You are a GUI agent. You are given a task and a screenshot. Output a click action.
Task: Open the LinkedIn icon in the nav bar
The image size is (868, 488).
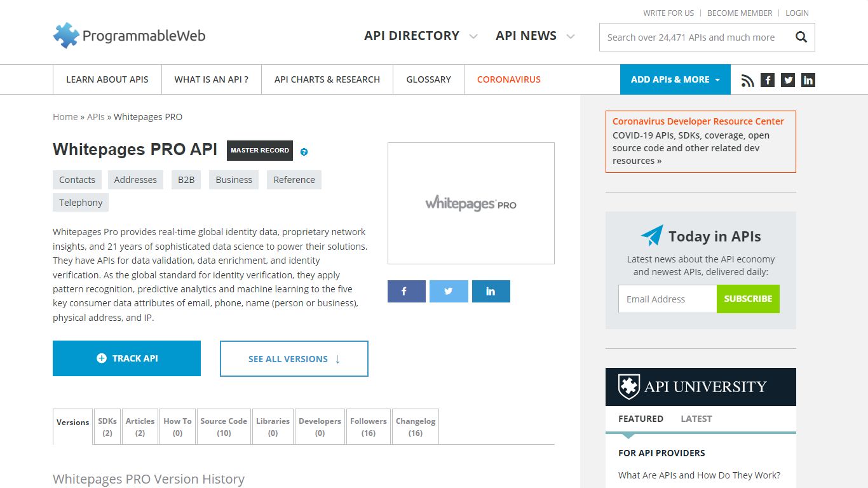(x=808, y=80)
